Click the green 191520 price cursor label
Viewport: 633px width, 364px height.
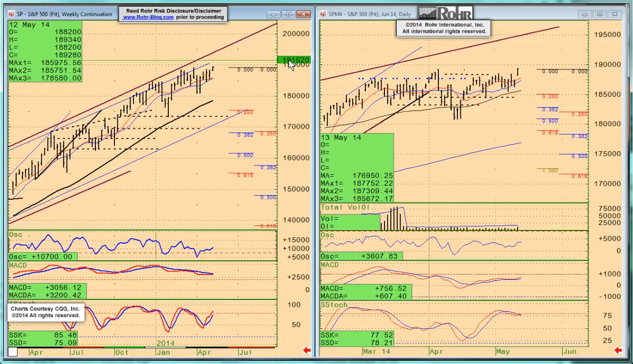pyautogui.click(x=294, y=60)
